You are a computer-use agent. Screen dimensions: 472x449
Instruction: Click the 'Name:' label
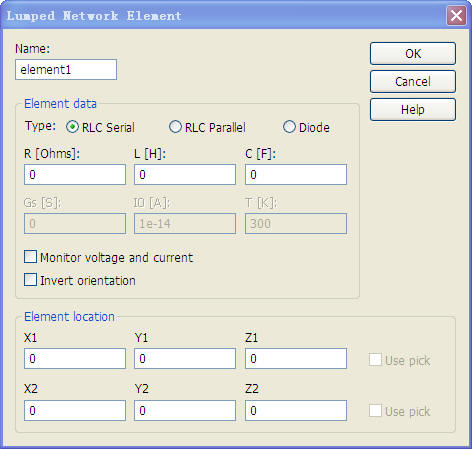click(x=33, y=49)
